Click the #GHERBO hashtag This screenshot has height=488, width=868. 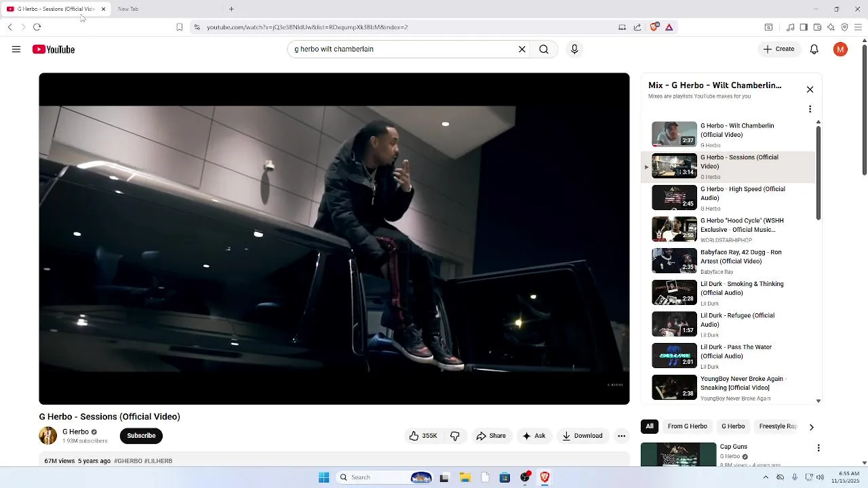point(128,461)
